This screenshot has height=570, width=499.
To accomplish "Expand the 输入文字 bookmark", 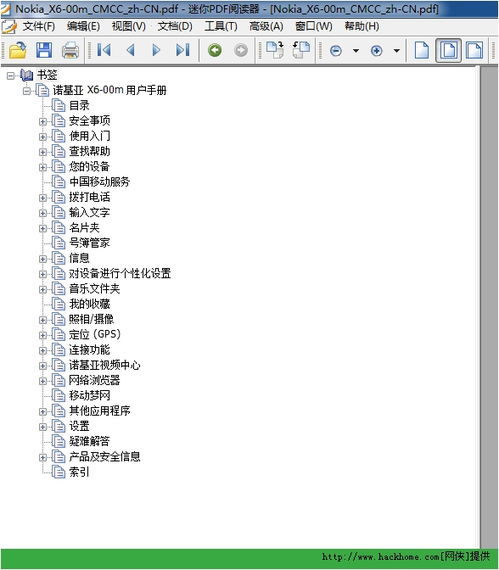I will click(x=43, y=213).
